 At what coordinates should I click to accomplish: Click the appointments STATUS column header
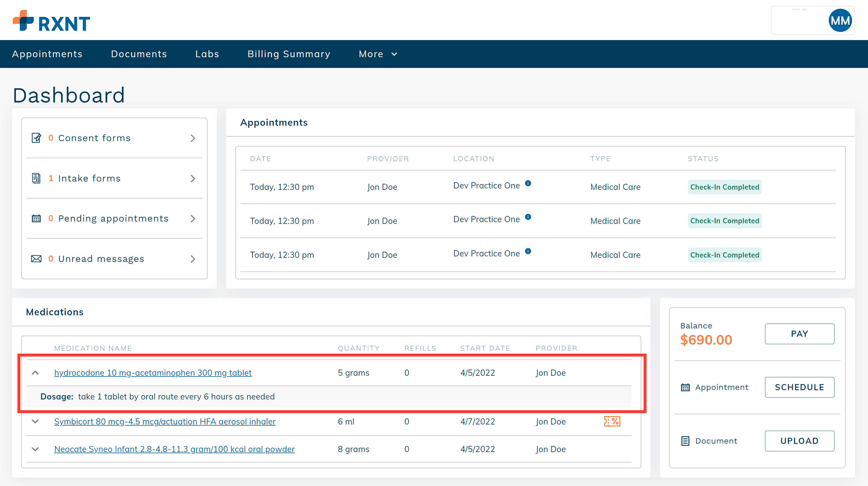click(x=703, y=159)
